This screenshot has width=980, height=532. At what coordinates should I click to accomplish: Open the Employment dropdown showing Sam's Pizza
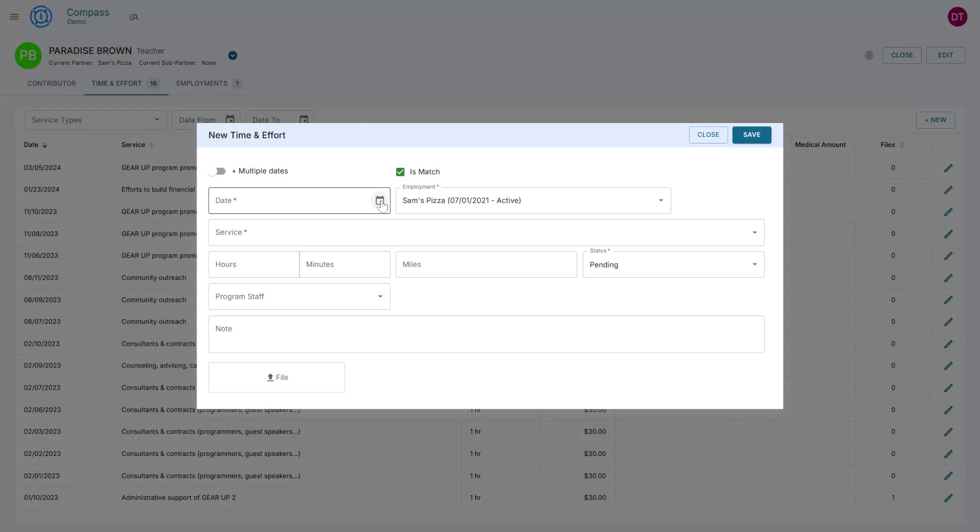coord(660,201)
